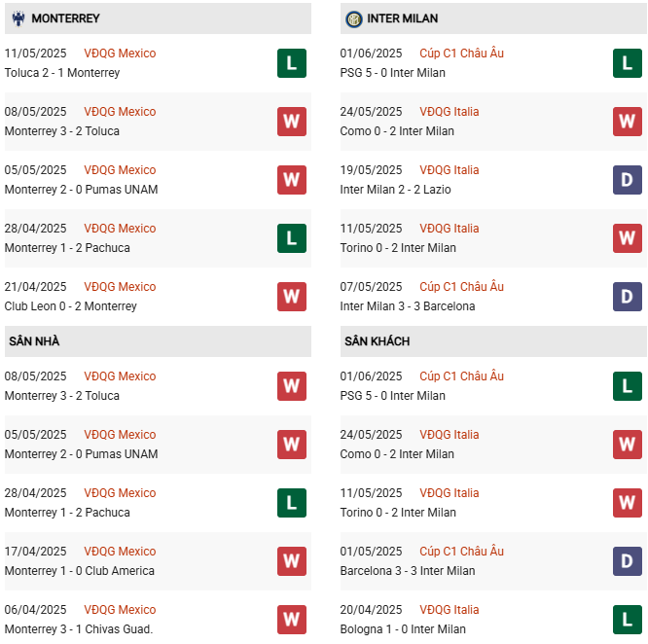Open Cúp C1 Châu Âu link dated 07/05/2025

pos(461,287)
